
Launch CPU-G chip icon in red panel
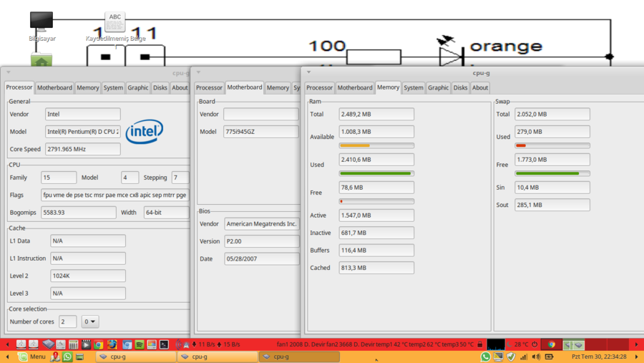(49, 344)
